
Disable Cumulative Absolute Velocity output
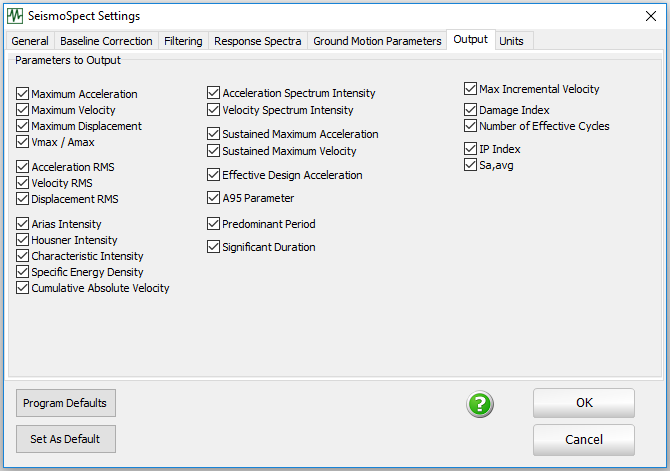(x=23, y=288)
